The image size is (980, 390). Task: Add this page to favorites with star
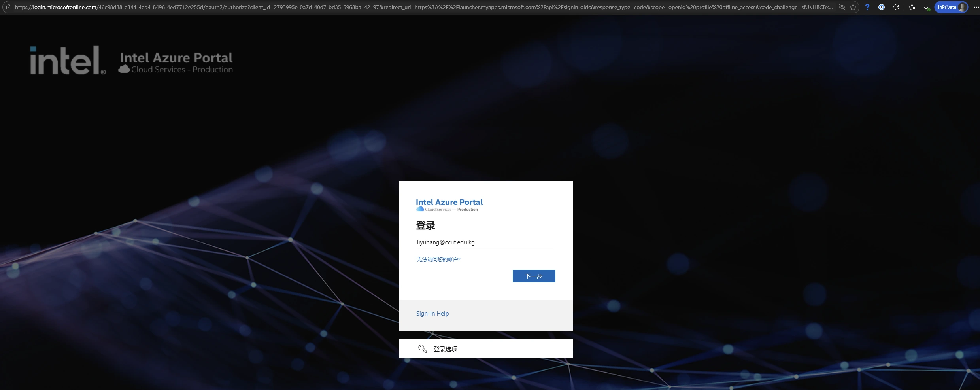[853, 7]
